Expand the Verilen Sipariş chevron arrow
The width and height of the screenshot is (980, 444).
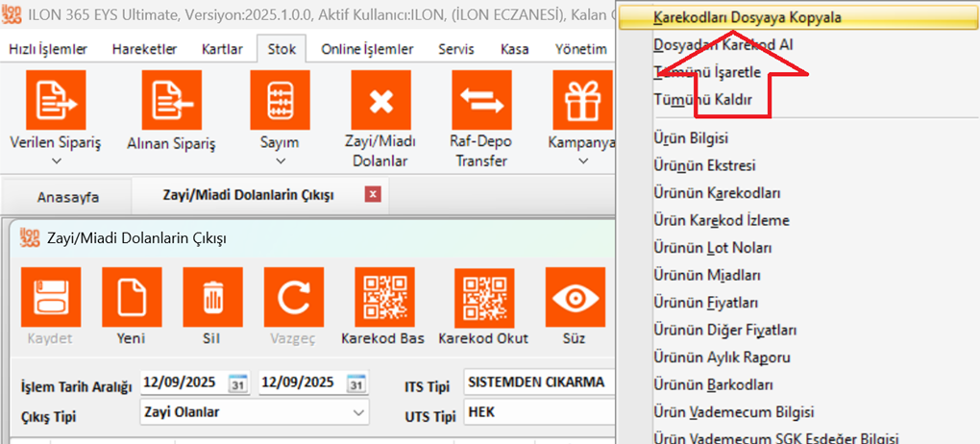(x=55, y=161)
